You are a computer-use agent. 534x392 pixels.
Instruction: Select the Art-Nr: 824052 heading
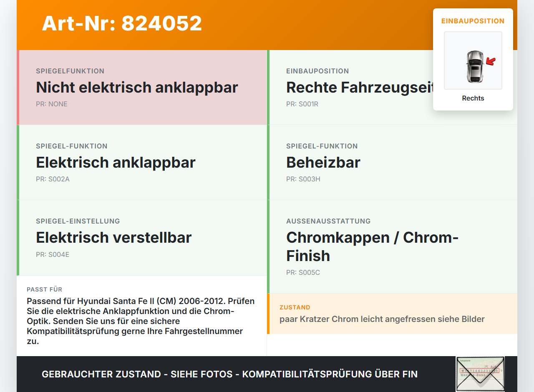pyautogui.click(x=122, y=23)
